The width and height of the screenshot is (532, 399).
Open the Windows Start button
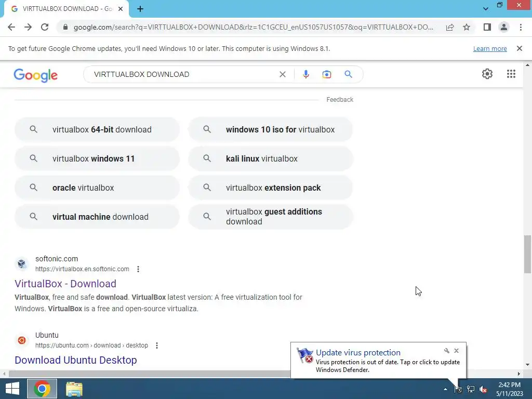pyautogui.click(x=12, y=389)
